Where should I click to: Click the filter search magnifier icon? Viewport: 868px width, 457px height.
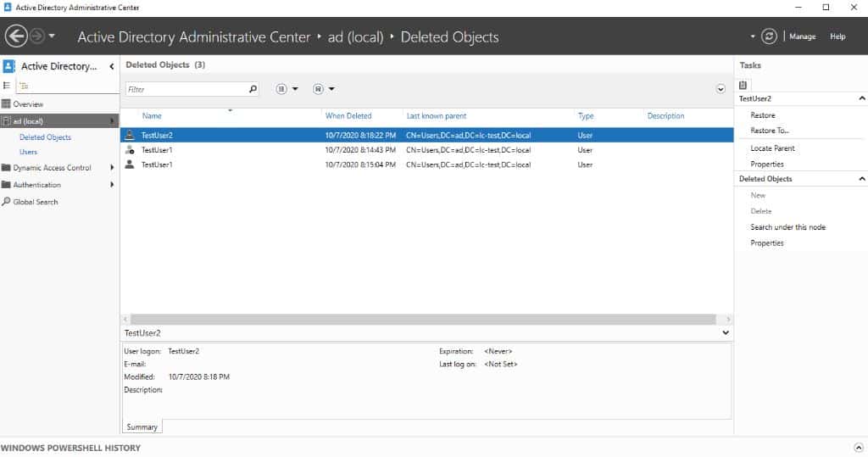point(253,89)
